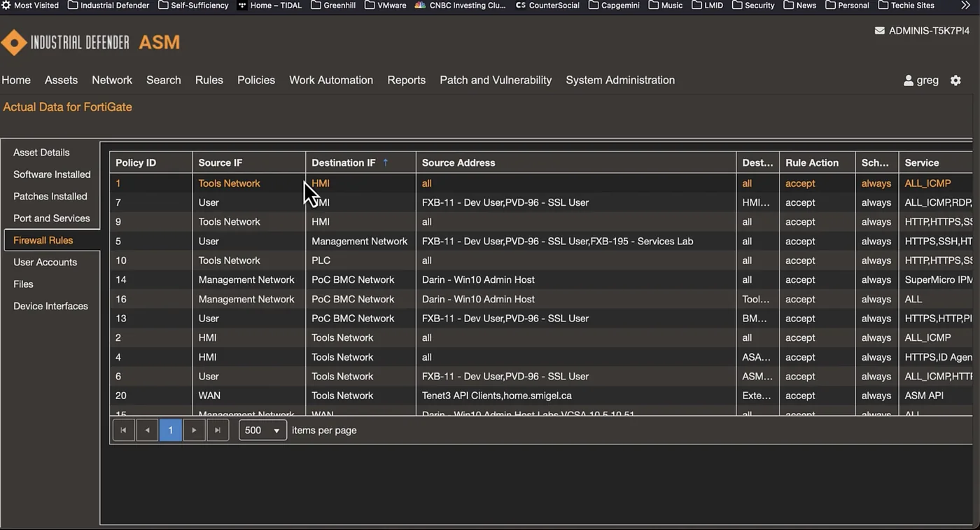This screenshot has width=980, height=530.
Task: Click the Tenet3 API Clients source address cell
Action: [x=575, y=396]
